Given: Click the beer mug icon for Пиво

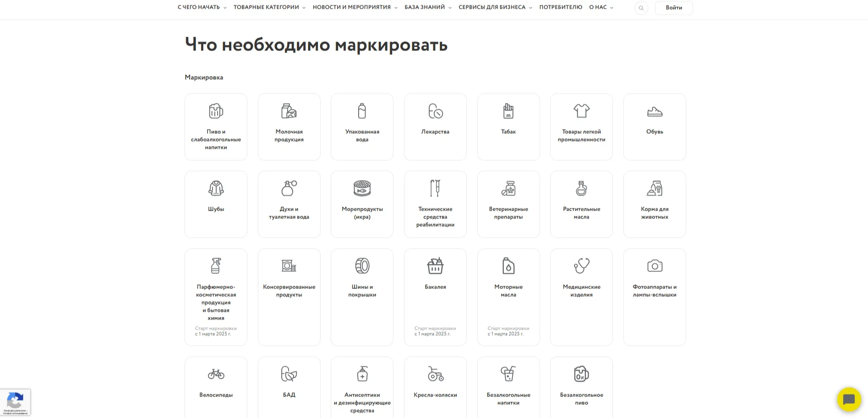Looking at the screenshot, I should click(x=216, y=111).
